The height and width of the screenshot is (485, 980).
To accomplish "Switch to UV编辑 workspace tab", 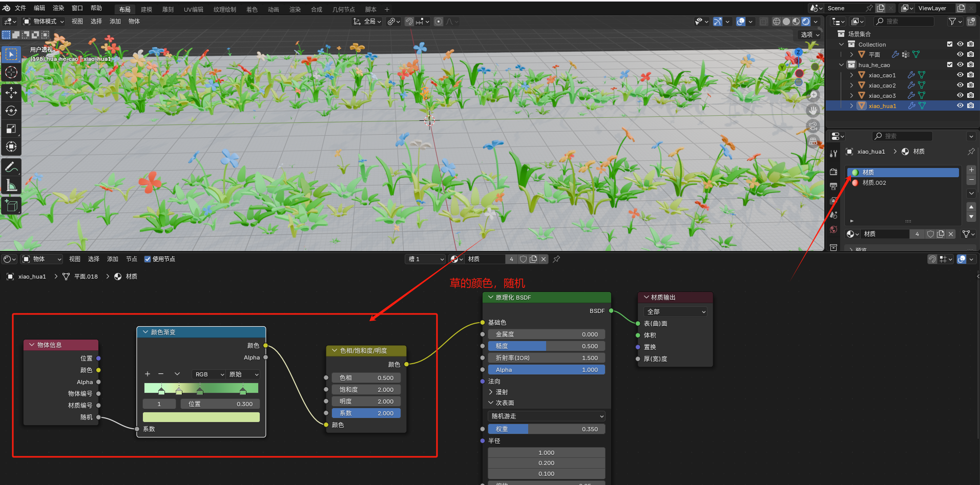I will (x=194, y=10).
